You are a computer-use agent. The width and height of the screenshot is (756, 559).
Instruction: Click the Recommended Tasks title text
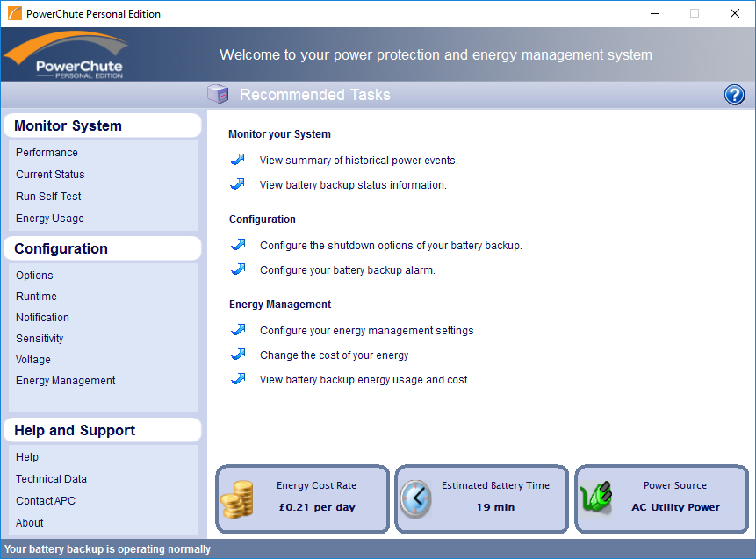coord(315,95)
